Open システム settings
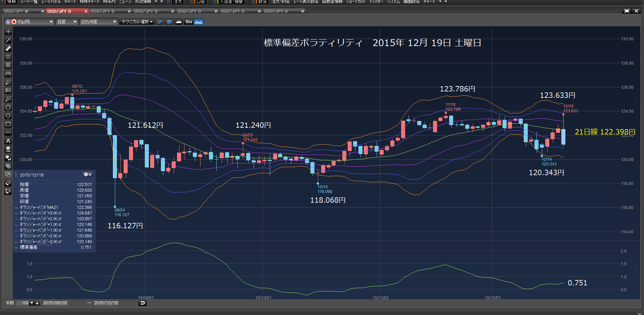644x315 pixels. 393,2
